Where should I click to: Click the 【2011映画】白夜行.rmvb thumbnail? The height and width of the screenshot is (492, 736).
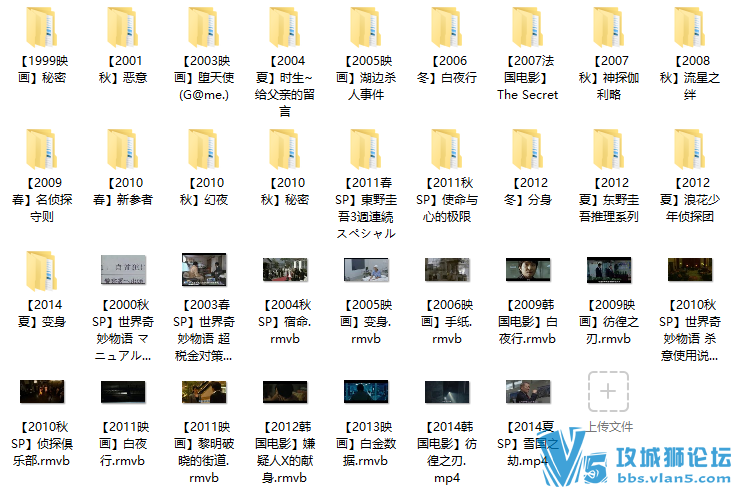pos(123,392)
